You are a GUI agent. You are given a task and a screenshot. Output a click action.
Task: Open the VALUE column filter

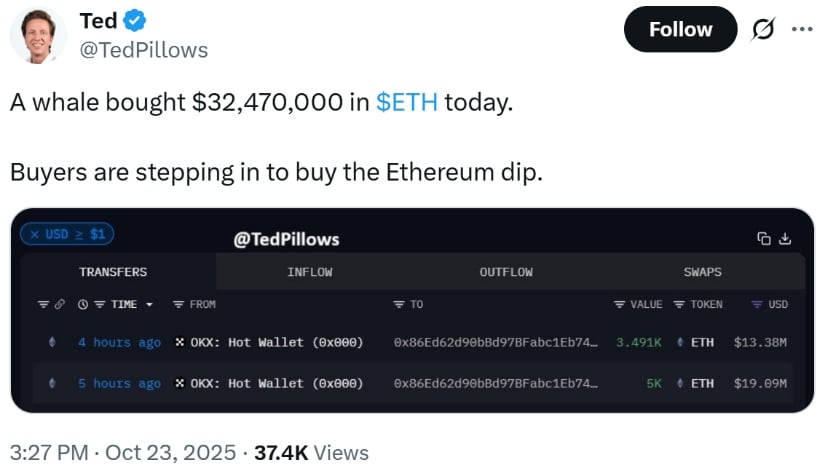coord(619,304)
